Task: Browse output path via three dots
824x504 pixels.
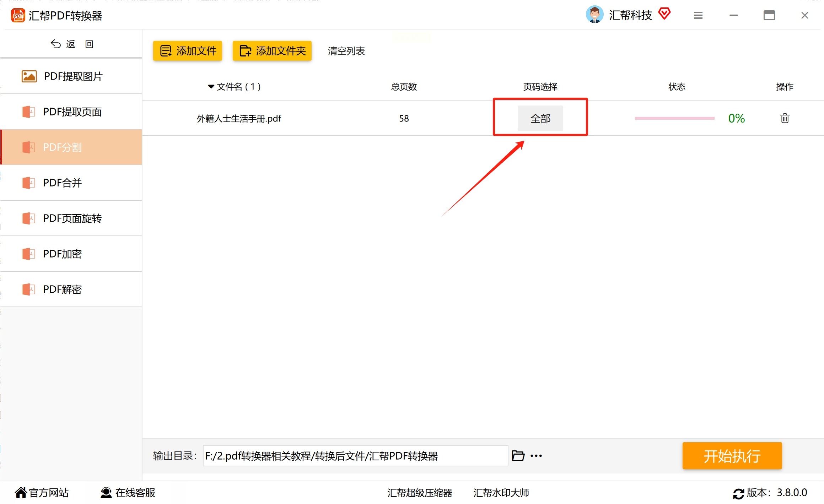Action: point(536,456)
